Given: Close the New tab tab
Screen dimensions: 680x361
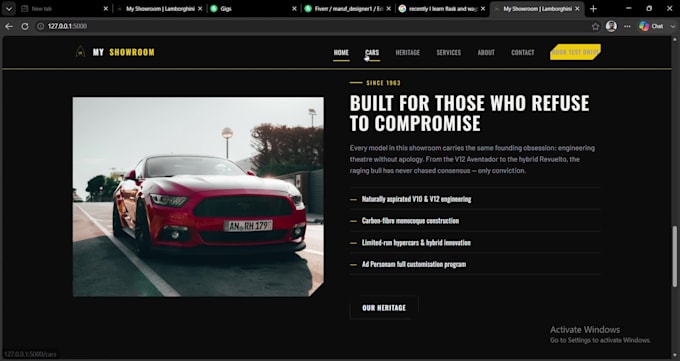Looking at the screenshot, I should pos(105,9).
